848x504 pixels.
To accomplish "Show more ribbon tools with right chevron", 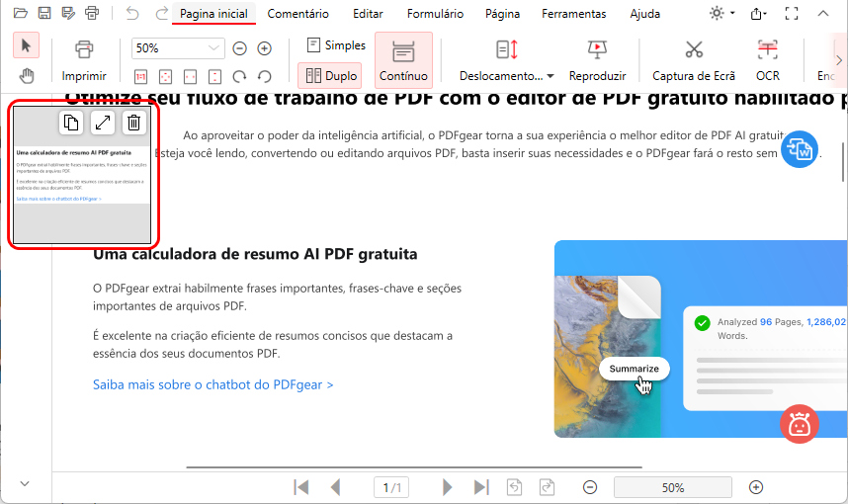I will click(x=839, y=60).
